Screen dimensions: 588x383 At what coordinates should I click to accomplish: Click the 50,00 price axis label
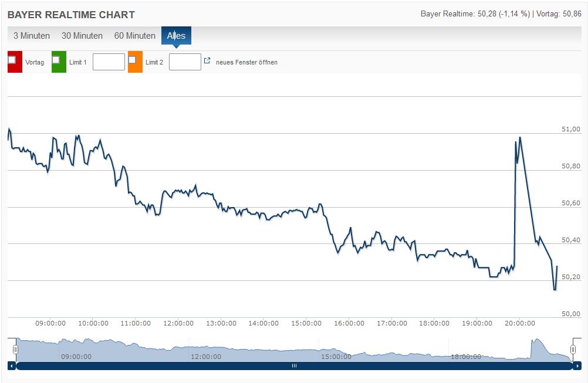(x=571, y=314)
